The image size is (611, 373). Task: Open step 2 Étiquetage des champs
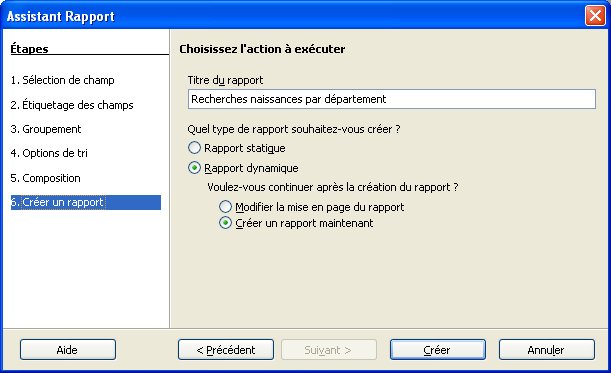coord(72,105)
